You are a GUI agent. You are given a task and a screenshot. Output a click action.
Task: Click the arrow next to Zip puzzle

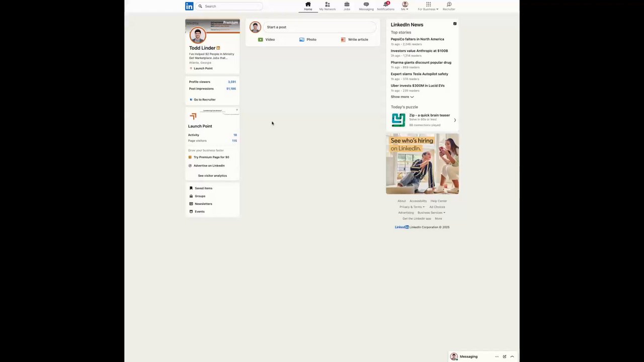455,120
